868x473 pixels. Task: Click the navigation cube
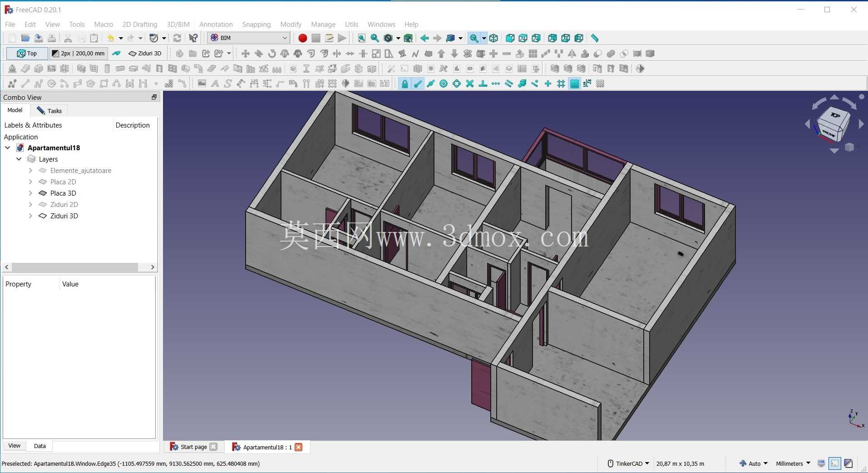[x=833, y=124]
